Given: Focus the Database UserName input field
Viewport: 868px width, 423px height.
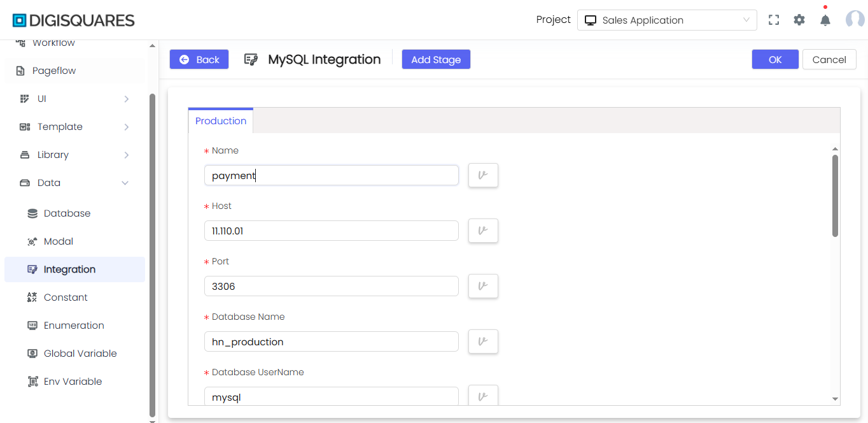Looking at the screenshot, I should click(x=332, y=396).
